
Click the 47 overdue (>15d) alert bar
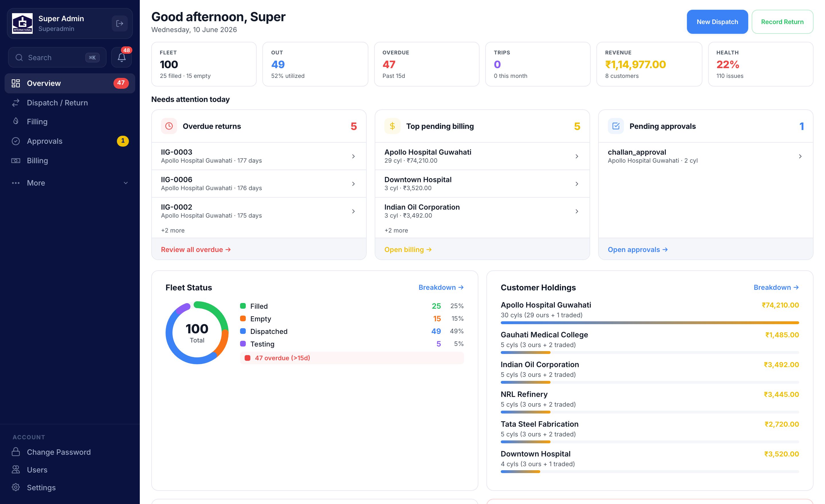352,358
